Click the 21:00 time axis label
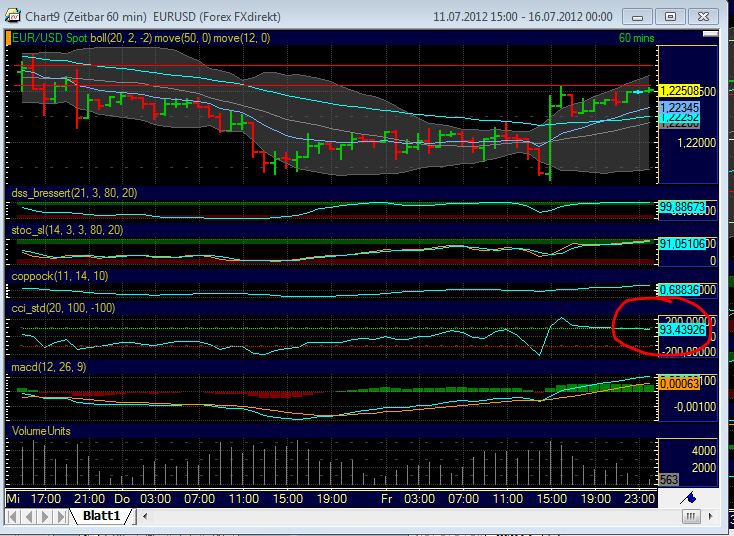The width and height of the screenshot is (734, 536). (x=89, y=499)
